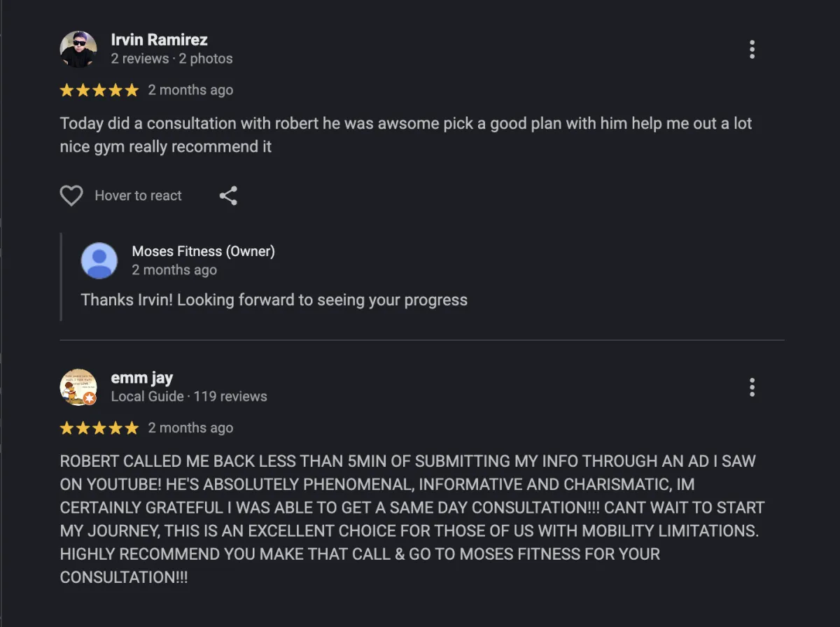The width and height of the screenshot is (840, 627).
Task: Click the "Hover to react" label
Action: tap(138, 196)
